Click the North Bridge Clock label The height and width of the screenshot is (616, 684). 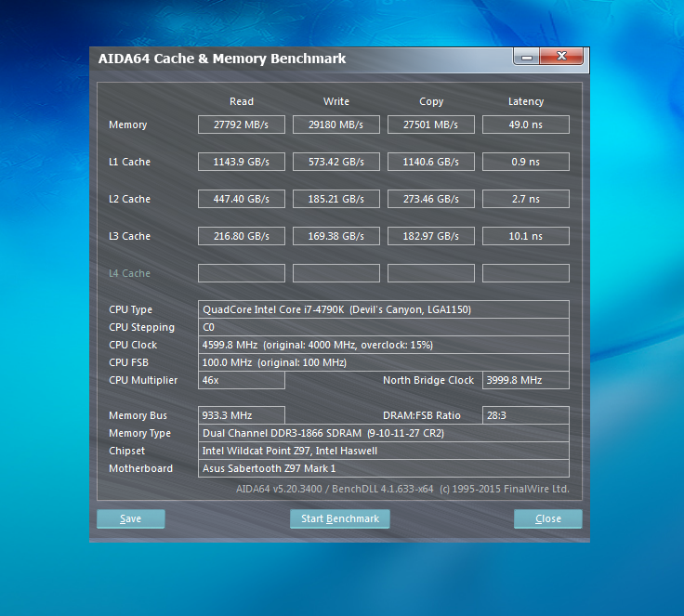(x=427, y=380)
